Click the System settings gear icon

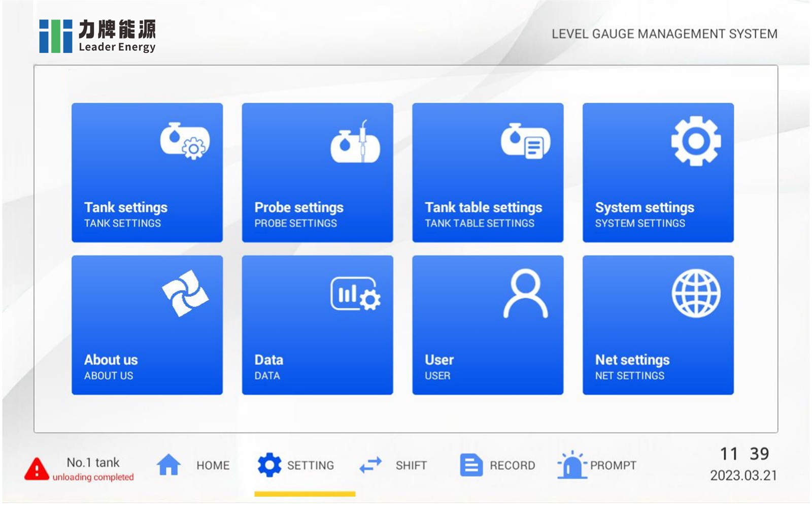coord(696,141)
